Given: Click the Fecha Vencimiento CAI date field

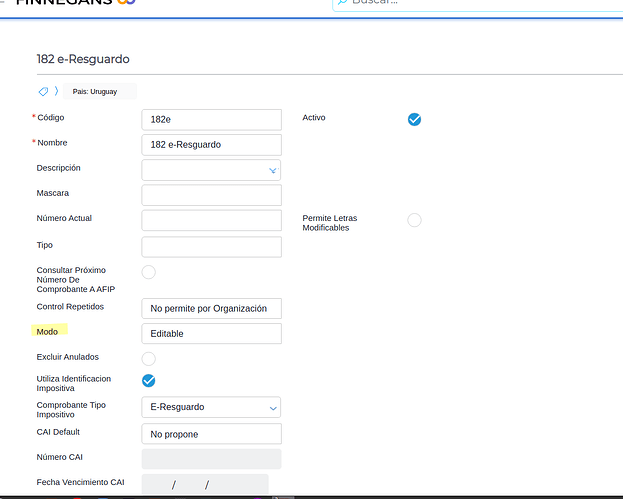Looking at the screenshot, I should coord(204,485).
